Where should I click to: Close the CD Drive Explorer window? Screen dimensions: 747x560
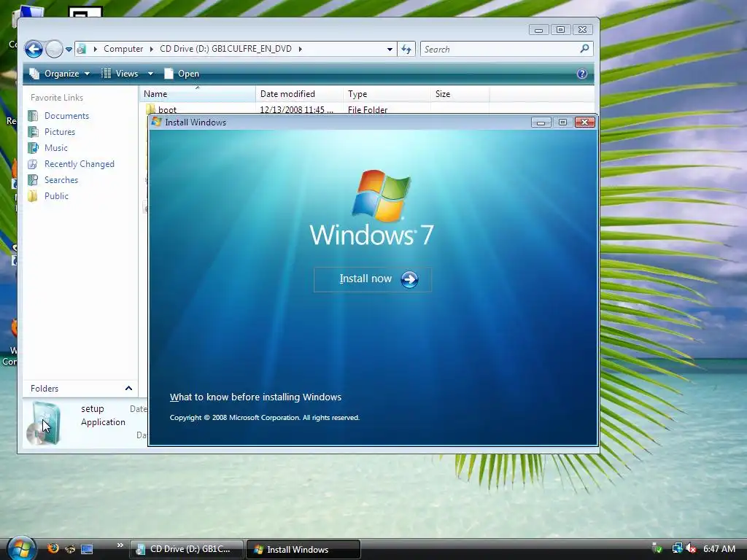(x=583, y=30)
